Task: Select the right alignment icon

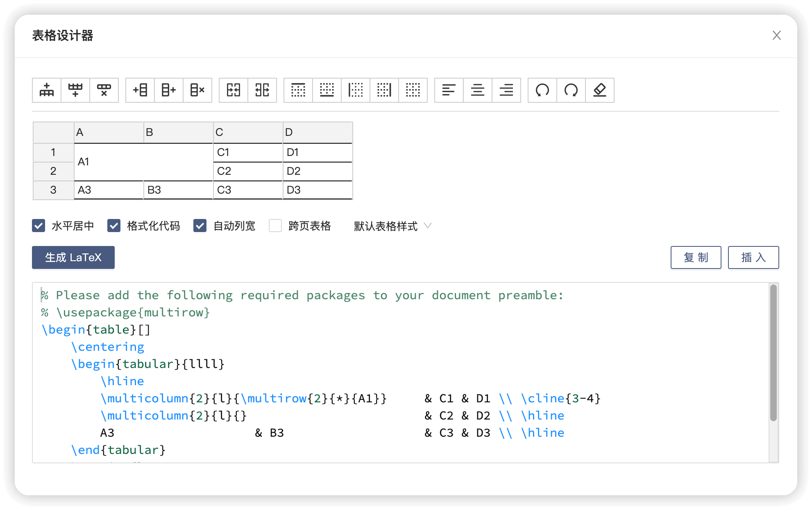Action: click(506, 90)
